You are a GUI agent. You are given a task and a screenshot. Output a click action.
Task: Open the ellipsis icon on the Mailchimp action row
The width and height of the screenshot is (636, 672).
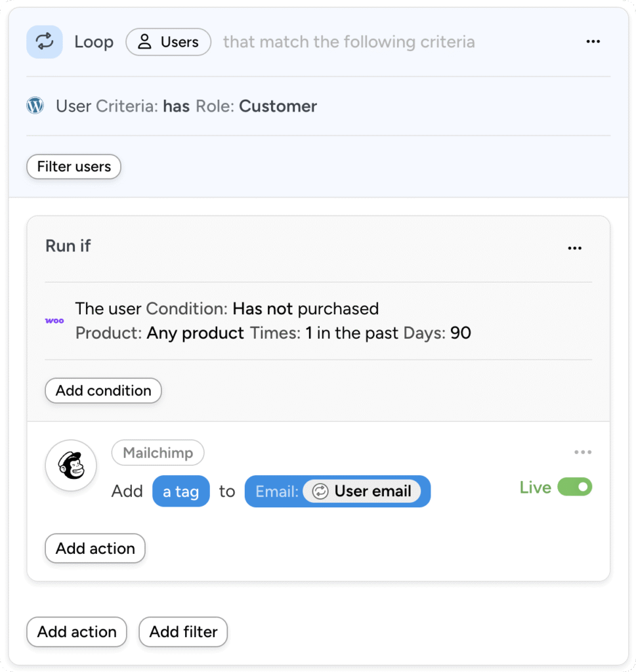click(583, 451)
